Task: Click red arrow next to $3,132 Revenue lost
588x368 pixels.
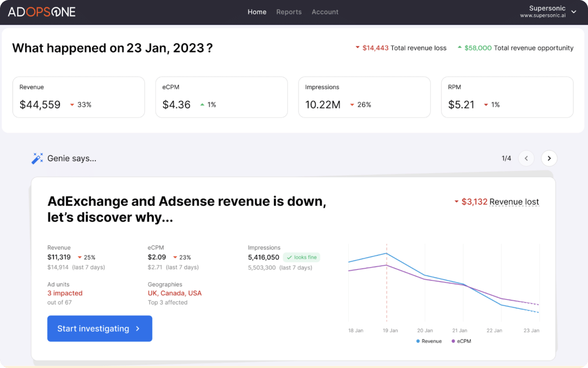Action: 456,202
